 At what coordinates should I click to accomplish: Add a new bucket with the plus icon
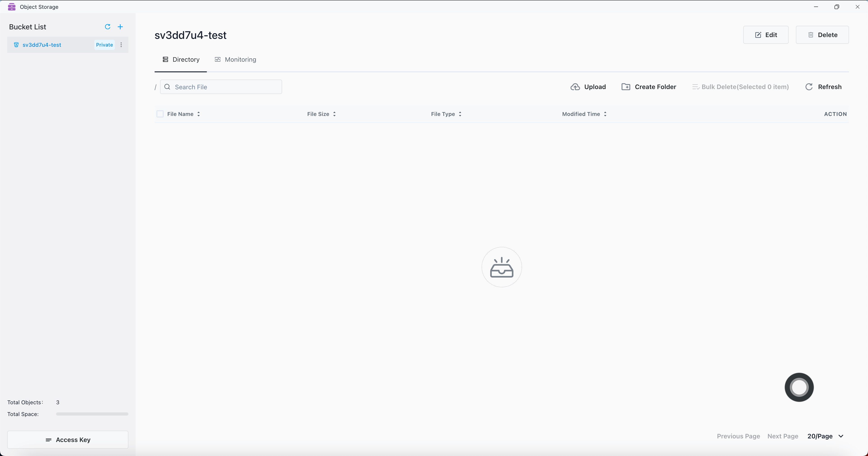[x=120, y=27]
